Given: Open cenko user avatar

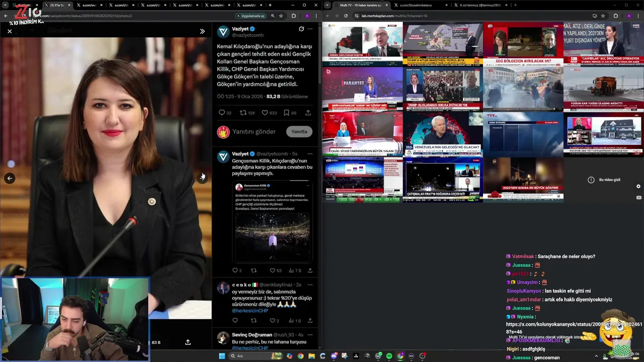Looking at the screenshot, I should [223, 288].
